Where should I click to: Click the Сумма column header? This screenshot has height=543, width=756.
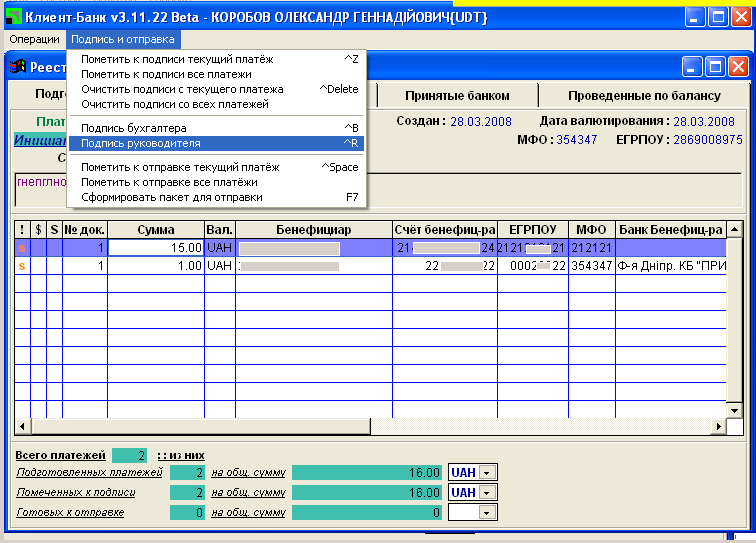(x=155, y=229)
